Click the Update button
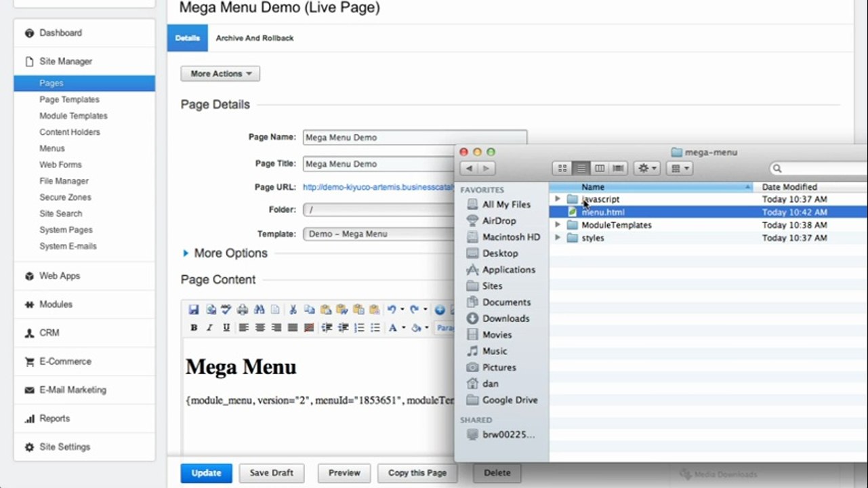Image resolution: width=868 pixels, height=488 pixels. click(x=207, y=473)
